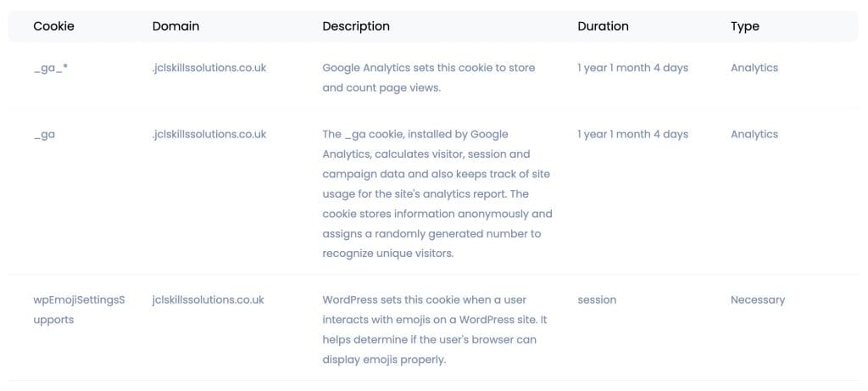The height and width of the screenshot is (391, 868).
Task: Click Analytics type in the _ga row
Action: click(x=754, y=134)
